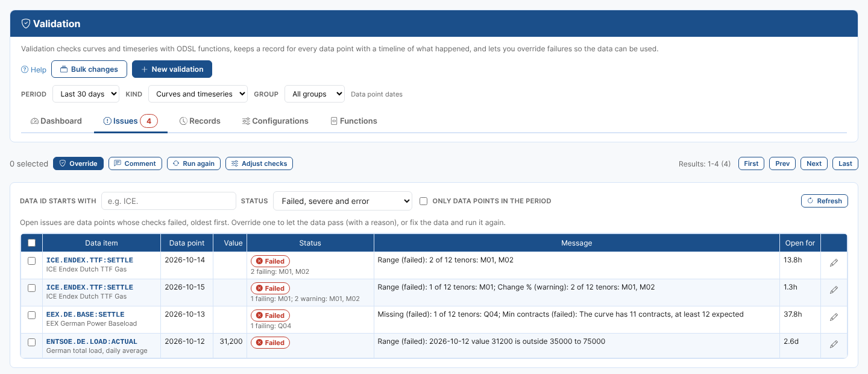868x374 pixels.
Task: Click the Run again button
Action: [193, 163]
